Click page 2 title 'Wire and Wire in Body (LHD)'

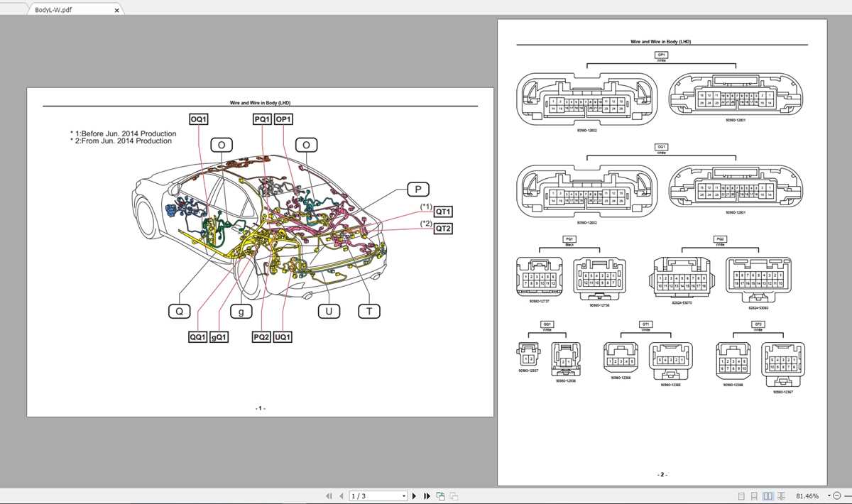coord(661,42)
